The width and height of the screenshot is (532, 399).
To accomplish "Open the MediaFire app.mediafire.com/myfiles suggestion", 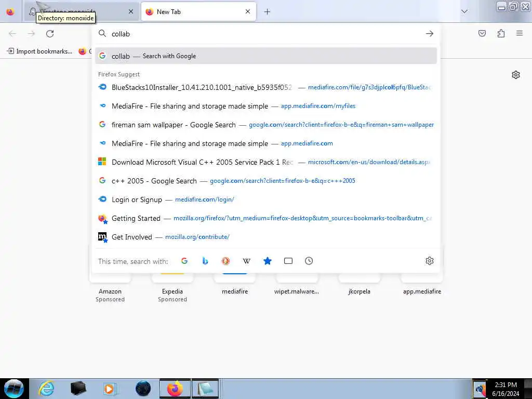I will [266, 106].
